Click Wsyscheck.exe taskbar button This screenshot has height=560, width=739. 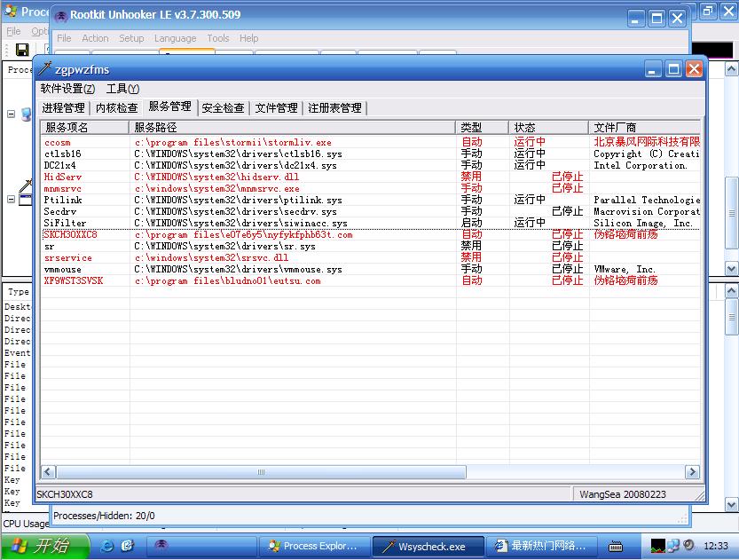tap(428, 546)
